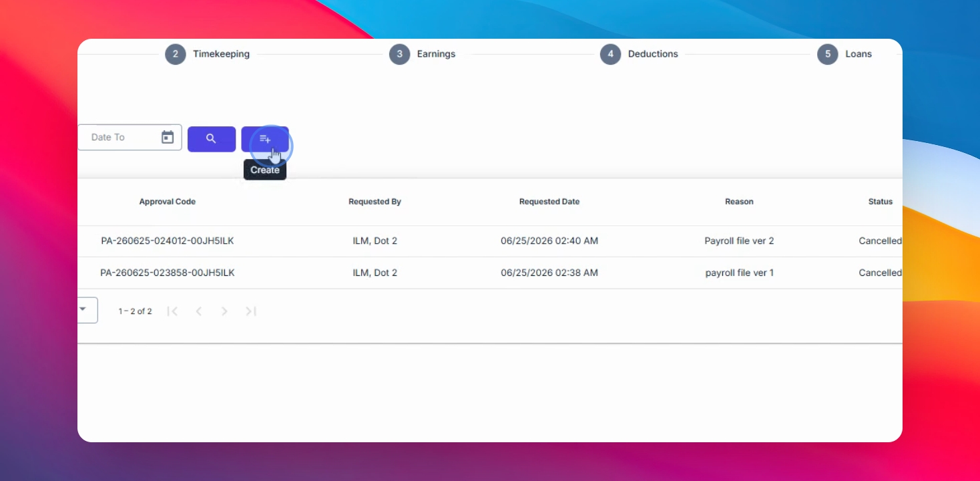Click the Status column header
This screenshot has height=481, width=980.
(881, 202)
